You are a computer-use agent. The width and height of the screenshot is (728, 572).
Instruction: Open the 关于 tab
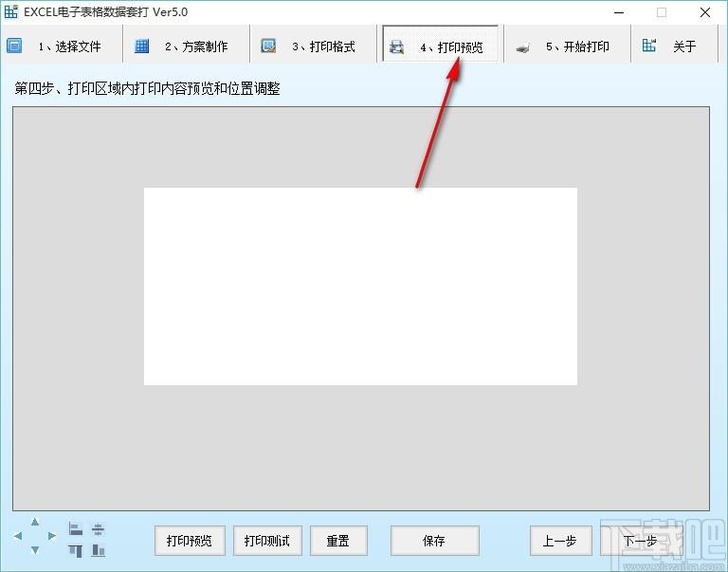(x=675, y=46)
